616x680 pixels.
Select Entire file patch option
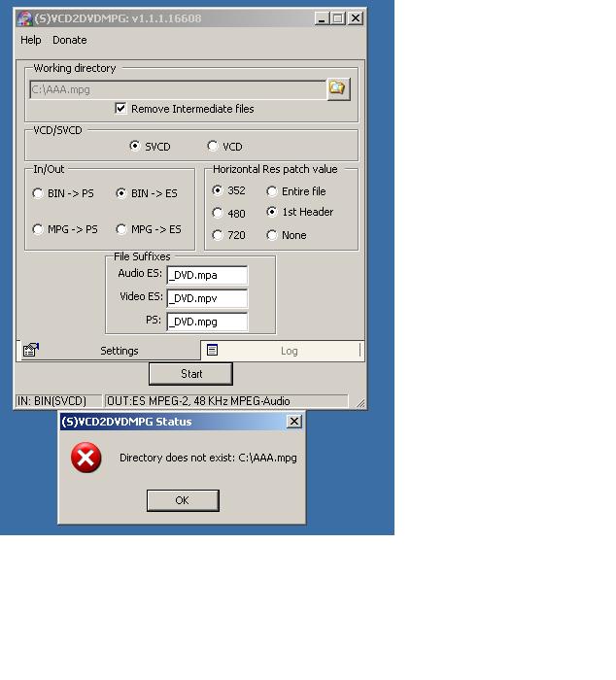pos(271,191)
